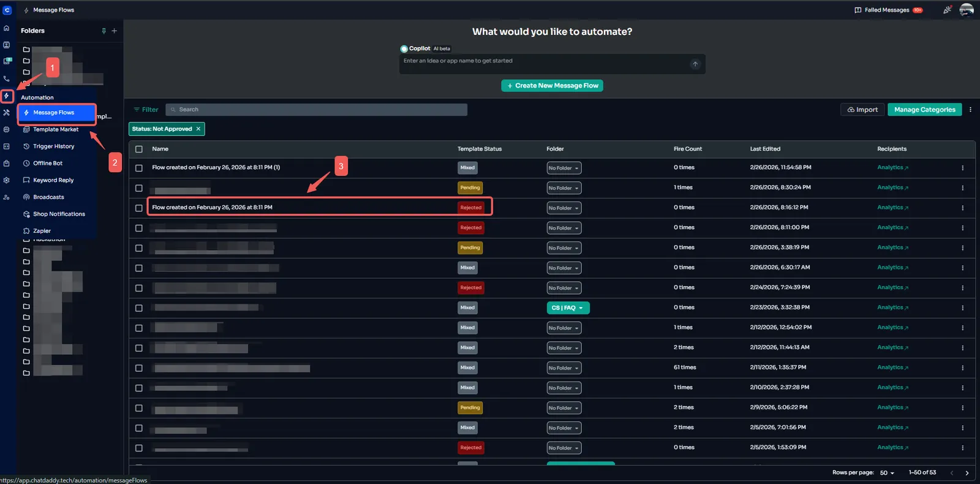Open three-dot menu beside Manage Categories
Screen dimensions: 980x484
(x=970, y=110)
